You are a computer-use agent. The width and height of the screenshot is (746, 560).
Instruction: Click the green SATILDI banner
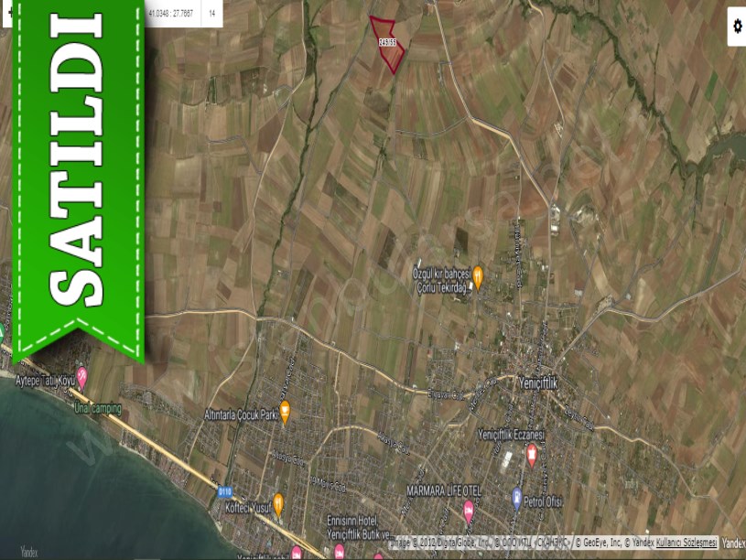78,174
